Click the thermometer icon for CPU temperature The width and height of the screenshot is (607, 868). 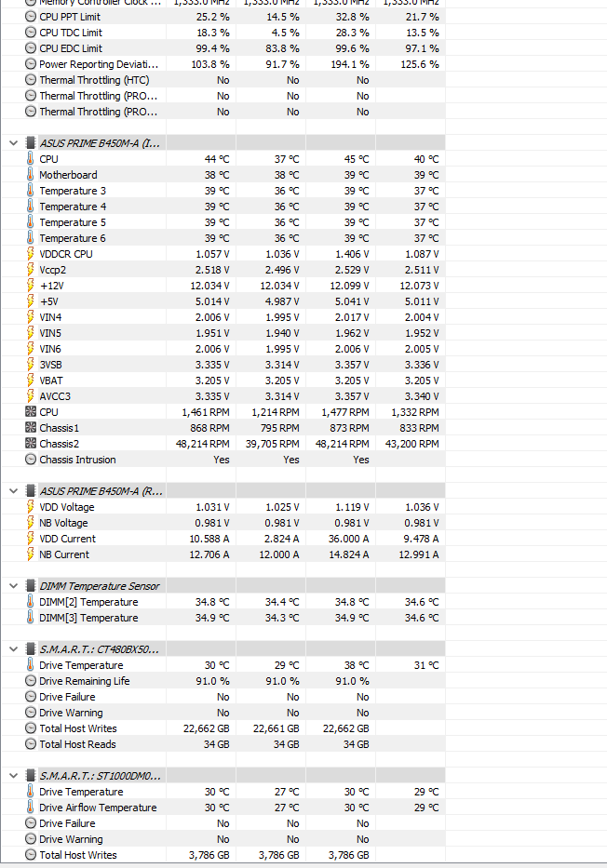coord(31,158)
